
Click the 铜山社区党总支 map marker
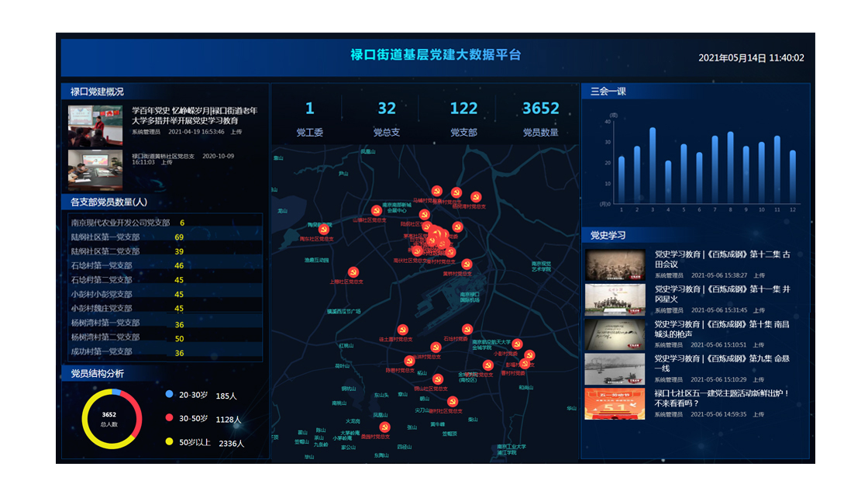(438, 379)
